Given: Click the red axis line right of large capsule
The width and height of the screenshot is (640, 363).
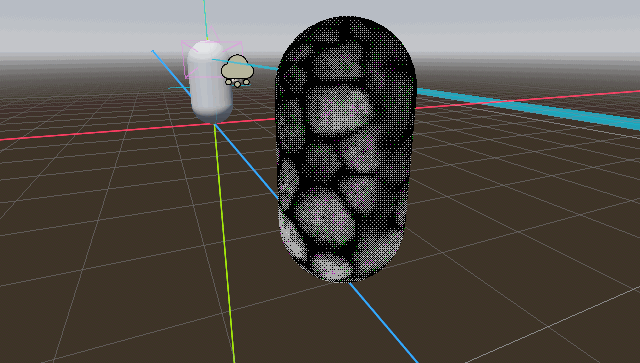Looking at the screenshot, I should coord(527,100).
